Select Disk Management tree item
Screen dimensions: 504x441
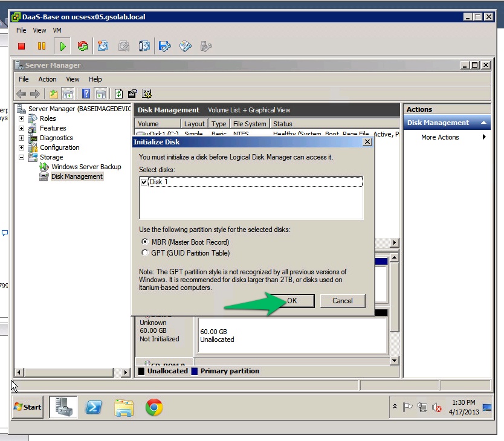(77, 176)
